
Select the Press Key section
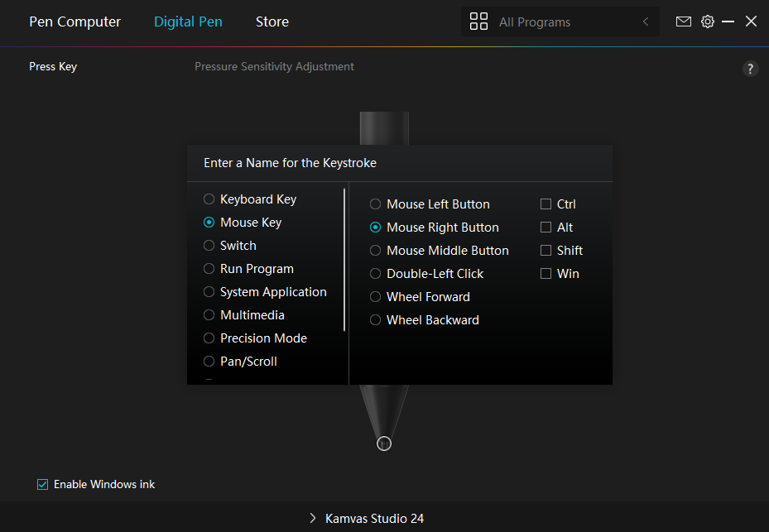[x=53, y=66]
